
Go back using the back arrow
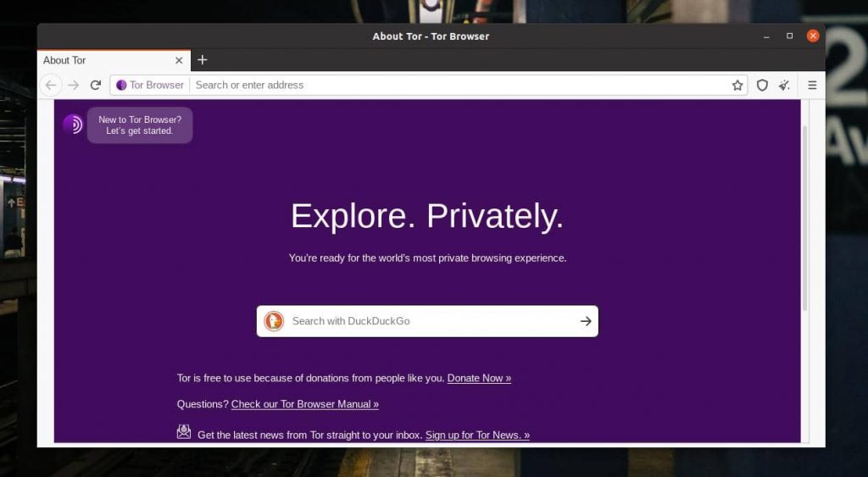click(50, 86)
